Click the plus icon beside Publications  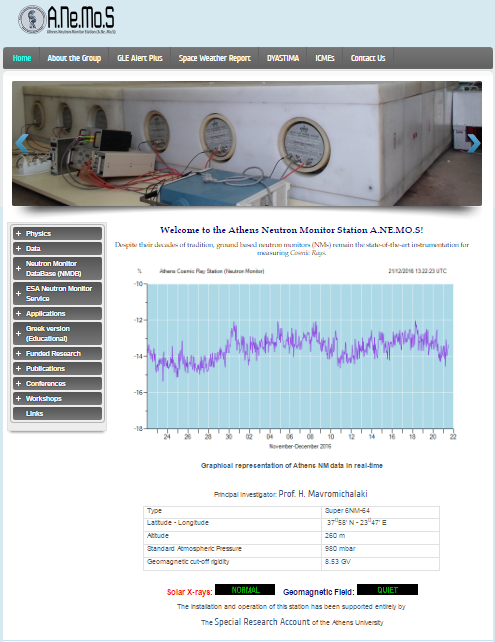(18, 368)
